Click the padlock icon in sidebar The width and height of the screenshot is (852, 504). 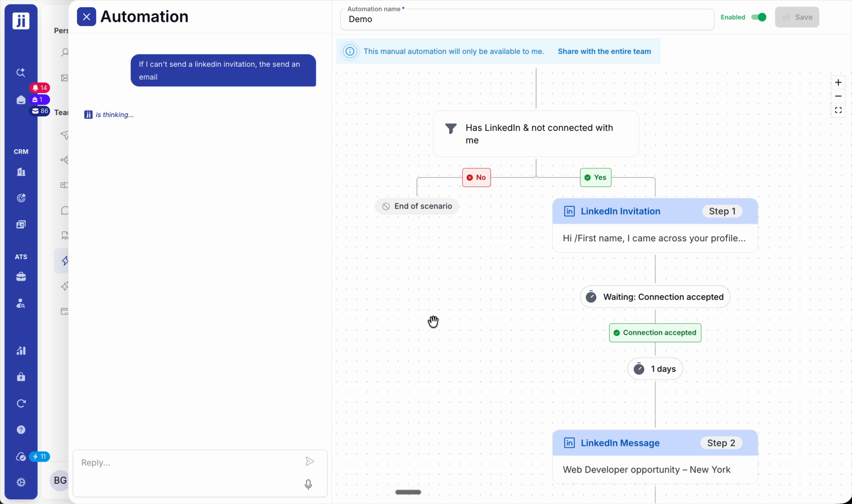21,377
